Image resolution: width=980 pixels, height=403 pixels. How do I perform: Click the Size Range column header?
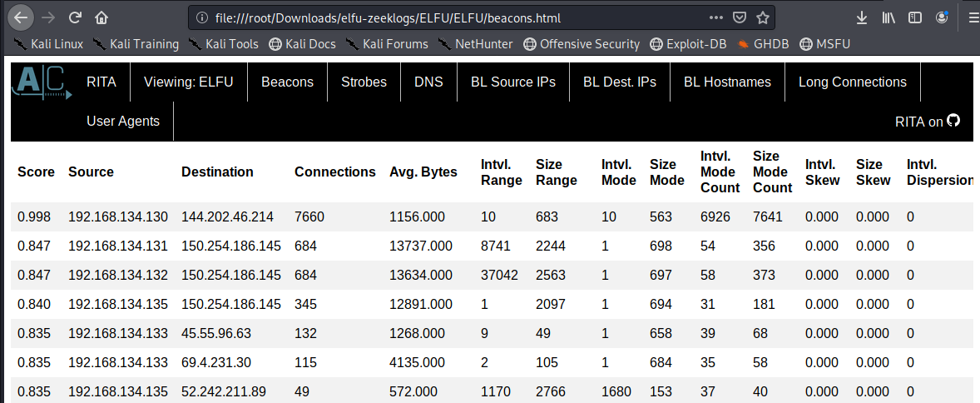click(x=557, y=172)
